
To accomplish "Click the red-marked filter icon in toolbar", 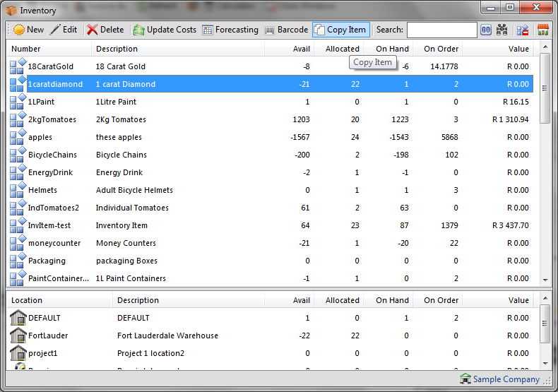I will click(523, 30).
